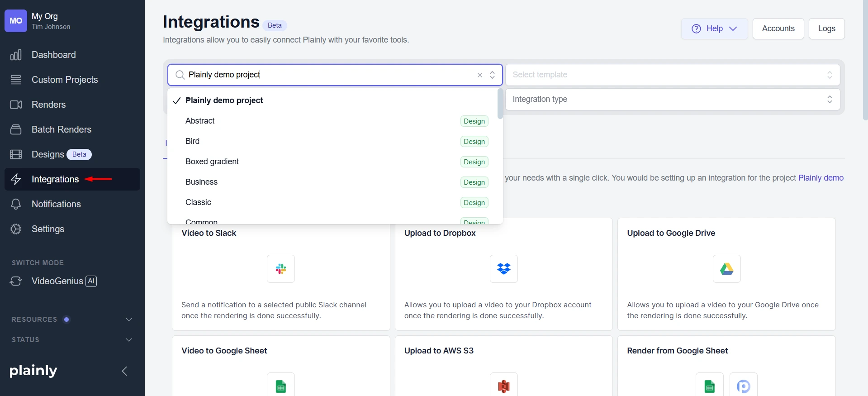Screen dimensions: 868x396
Task: Click the Dashboard bar chart icon
Action: [x=16, y=55]
